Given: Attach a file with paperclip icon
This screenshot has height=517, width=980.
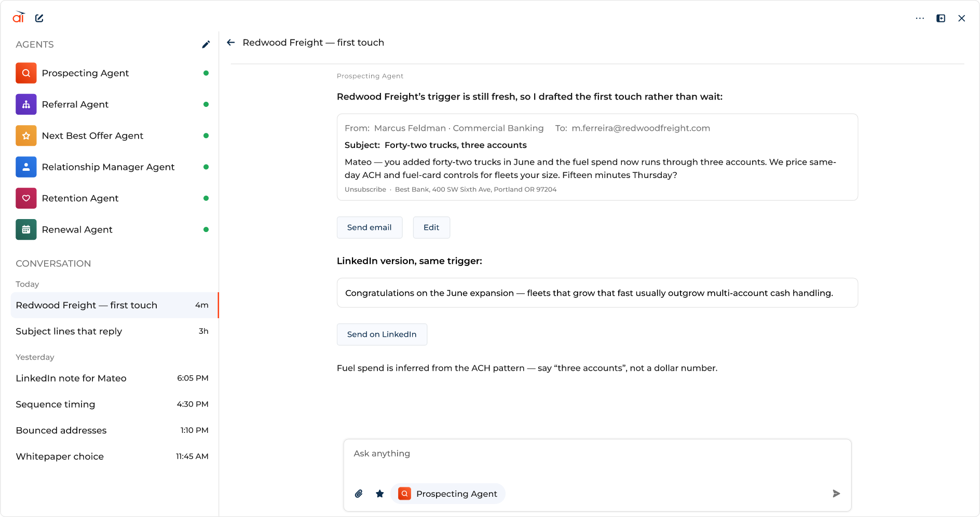Looking at the screenshot, I should 359,494.
